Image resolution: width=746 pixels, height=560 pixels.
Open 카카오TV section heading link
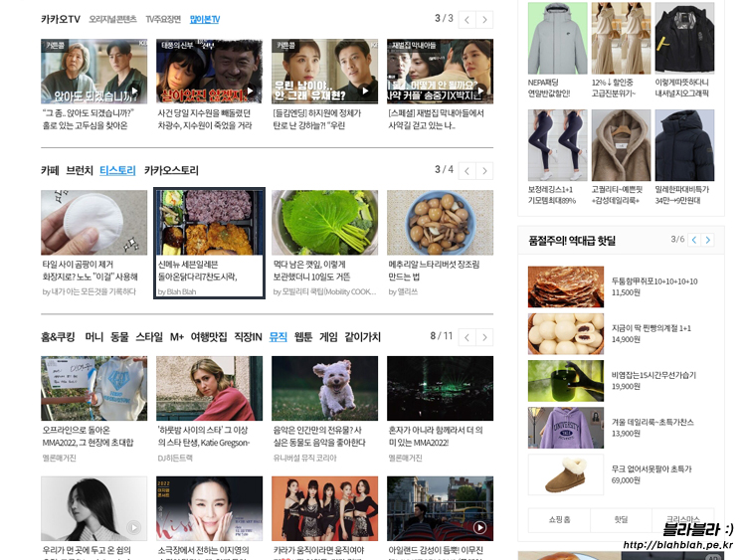(x=61, y=19)
